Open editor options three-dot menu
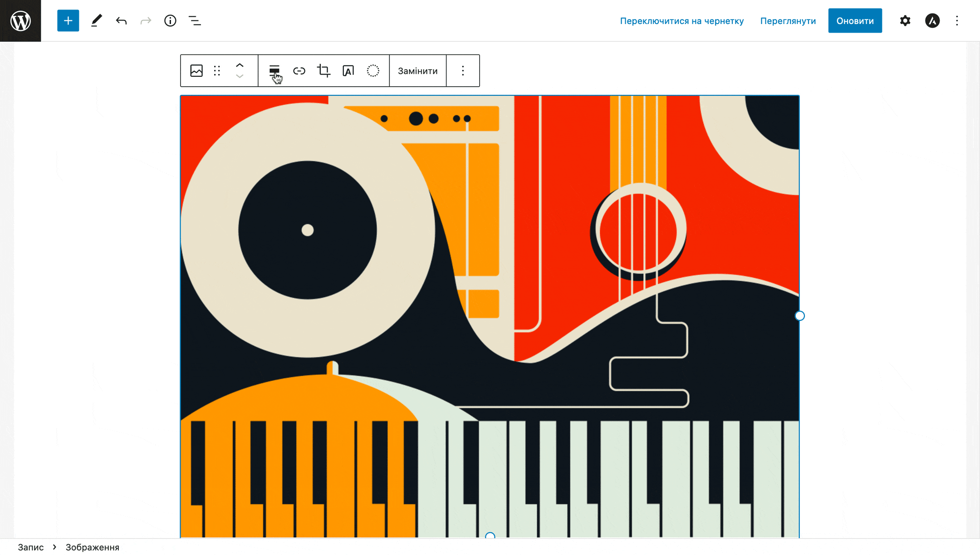The width and height of the screenshot is (980, 555). coord(957,20)
